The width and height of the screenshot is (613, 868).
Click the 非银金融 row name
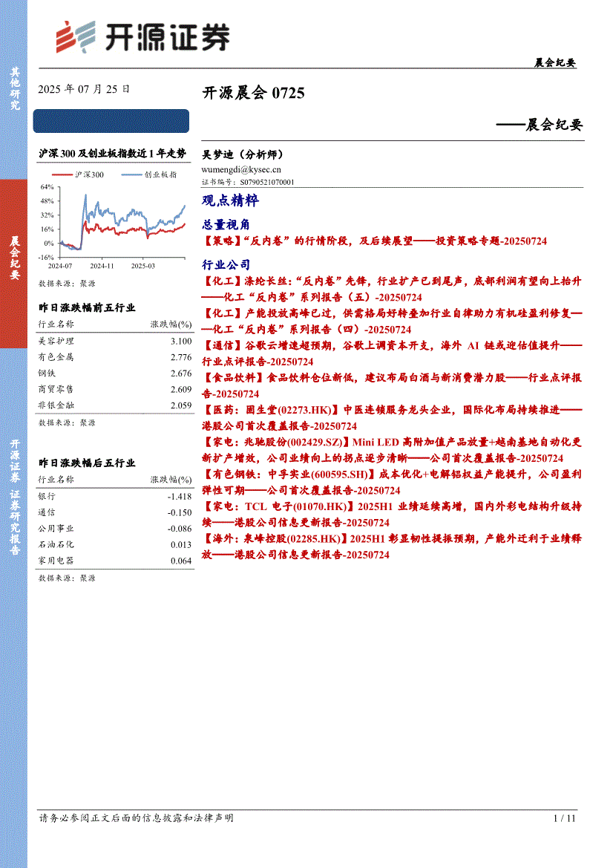[x=56, y=405]
